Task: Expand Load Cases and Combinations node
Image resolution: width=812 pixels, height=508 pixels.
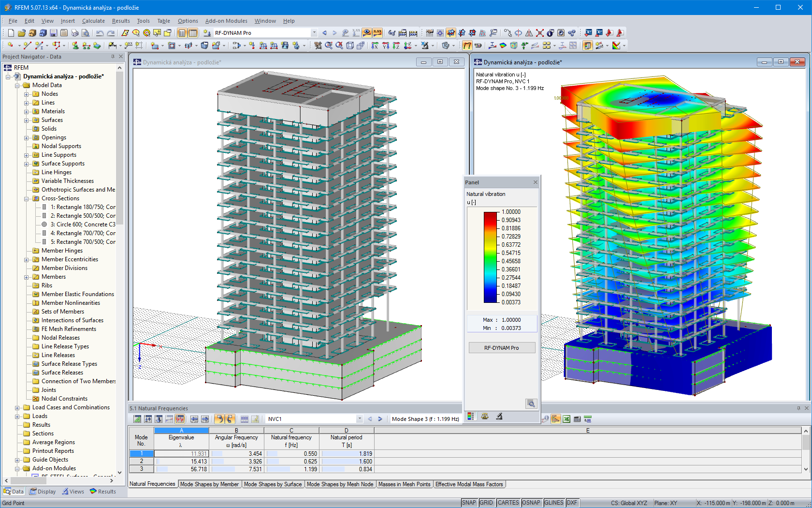Action: (x=17, y=407)
